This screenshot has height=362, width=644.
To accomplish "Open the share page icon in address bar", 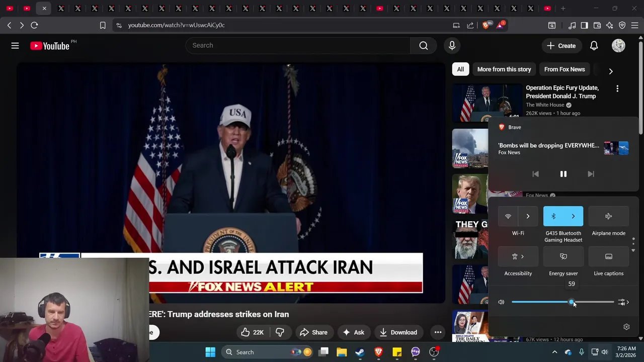I will tap(470, 25).
